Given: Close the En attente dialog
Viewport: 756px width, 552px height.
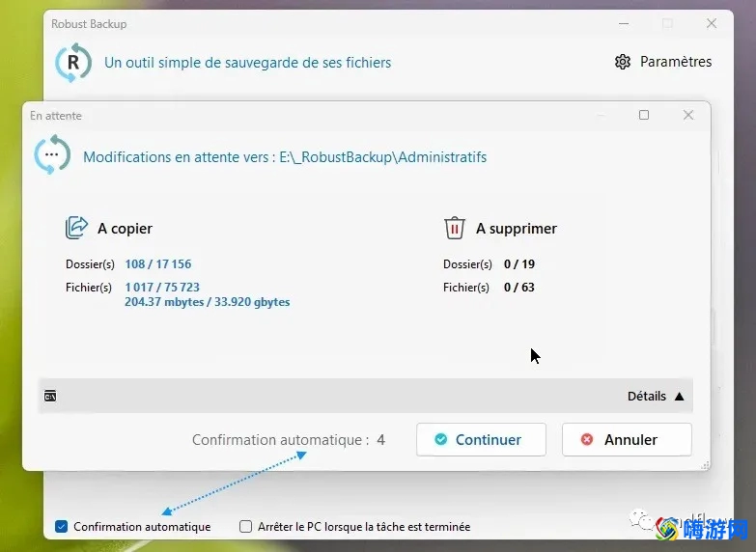Looking at the screenshot, I should pos(688,115).
